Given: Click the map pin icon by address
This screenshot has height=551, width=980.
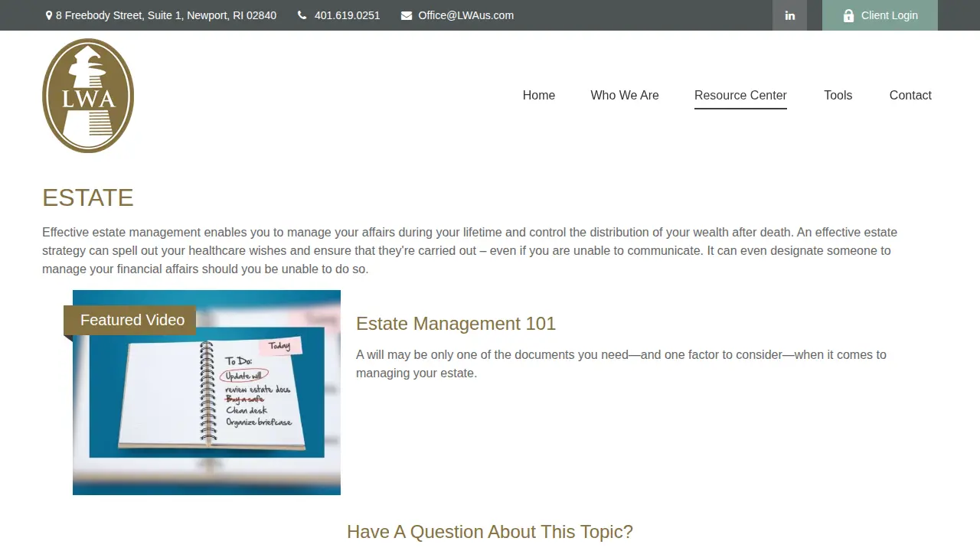Looking at the screenshot, I should tap(49, 15).
